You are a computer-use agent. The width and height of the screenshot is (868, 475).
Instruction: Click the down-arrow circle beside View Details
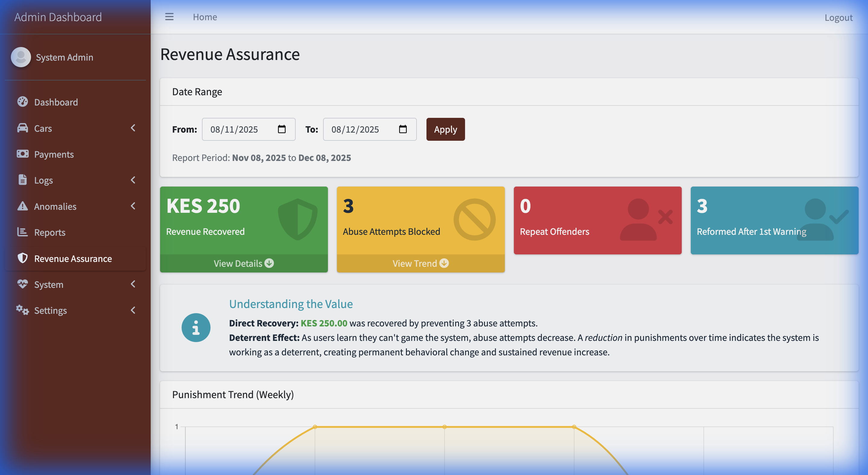pos(269,263)
